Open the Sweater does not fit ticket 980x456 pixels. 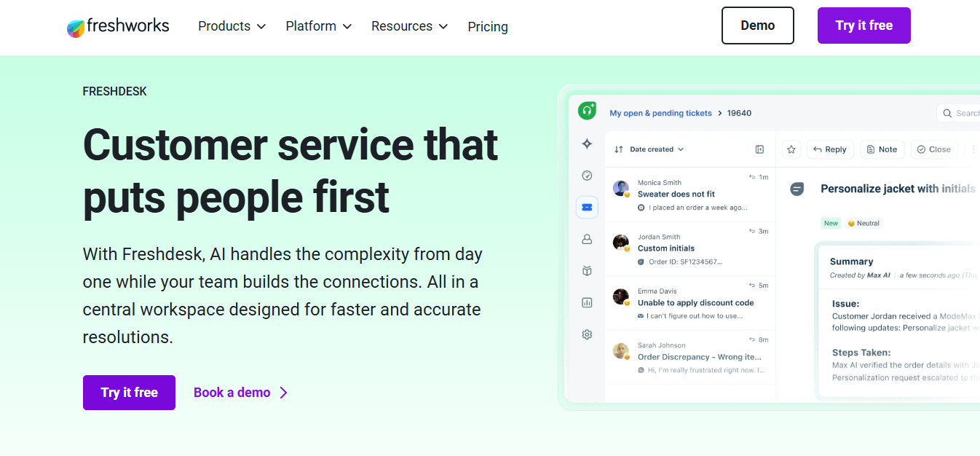point(676,194)
